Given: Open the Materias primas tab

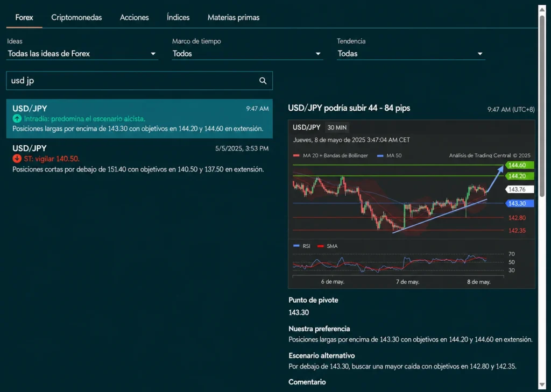Looking at the screenshot, I should coord(234,18).
